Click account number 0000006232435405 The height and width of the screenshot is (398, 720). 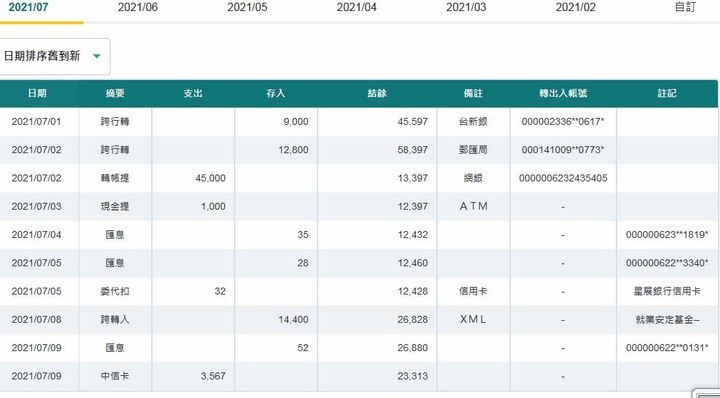coord(563,178)
